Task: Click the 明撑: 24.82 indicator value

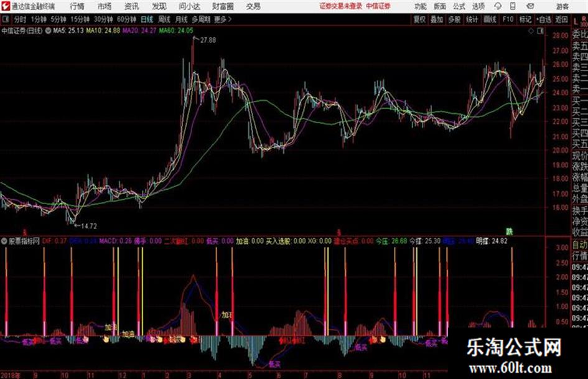Action: click(492, 241)
